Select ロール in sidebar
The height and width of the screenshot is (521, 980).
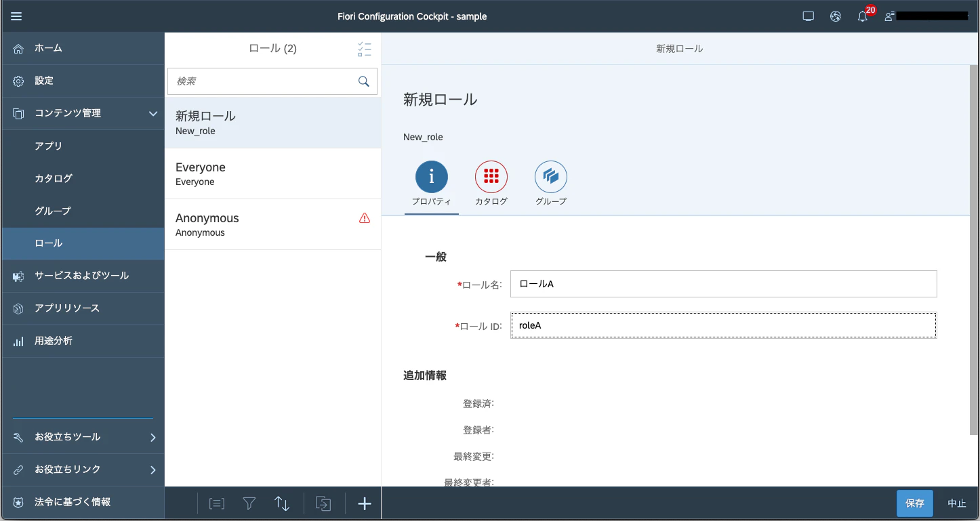[83, 243]
